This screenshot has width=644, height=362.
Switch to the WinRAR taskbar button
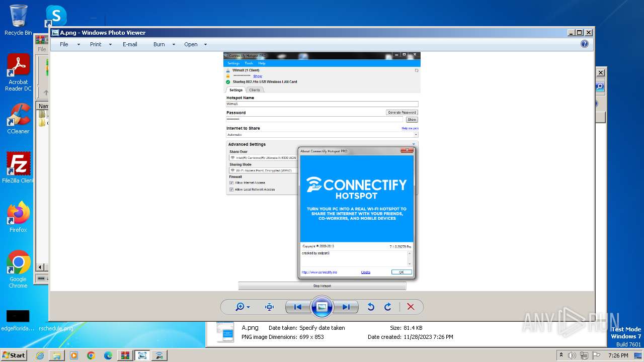click(x=125, y=355)
